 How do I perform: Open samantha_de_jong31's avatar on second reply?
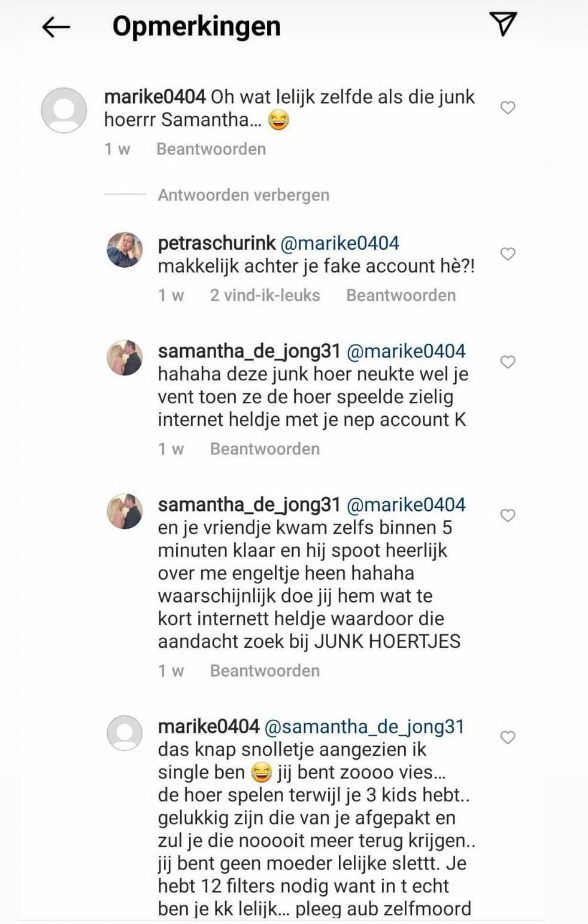[x=125, y=512]
